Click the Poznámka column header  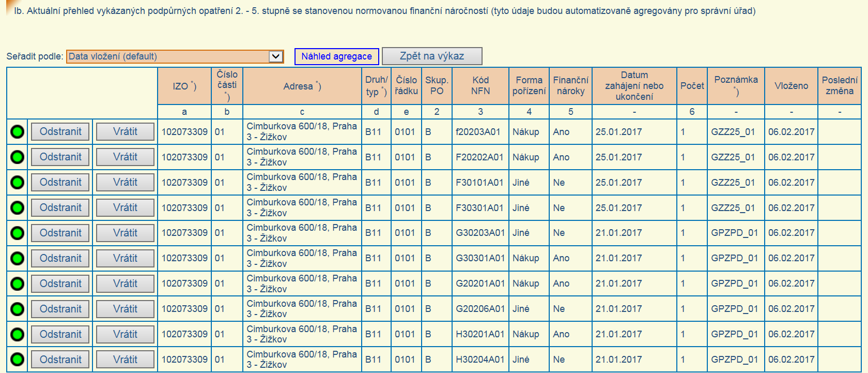tap(736, 86)
